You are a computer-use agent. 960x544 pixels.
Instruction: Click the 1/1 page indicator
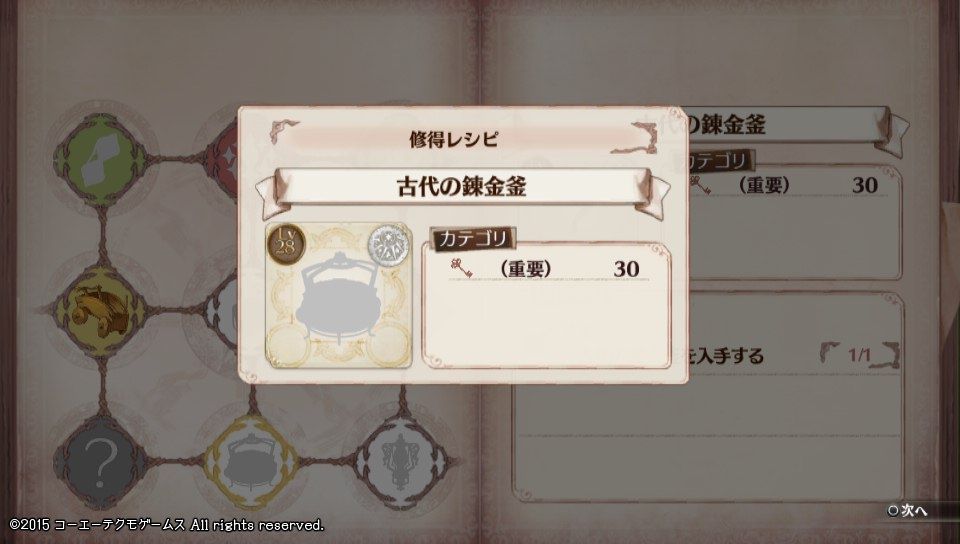(x=859, y=354)
